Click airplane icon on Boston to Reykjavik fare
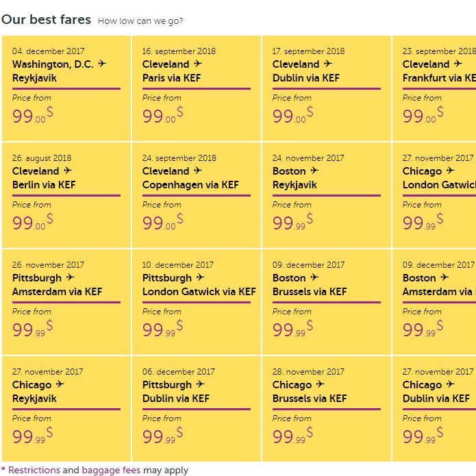The width and height of the screenshot is (476, 476). point(314,171)
